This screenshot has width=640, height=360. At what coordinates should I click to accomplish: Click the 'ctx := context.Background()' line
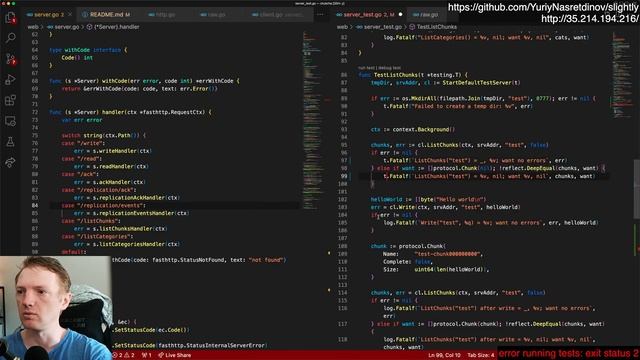click(x=413, y=129)
